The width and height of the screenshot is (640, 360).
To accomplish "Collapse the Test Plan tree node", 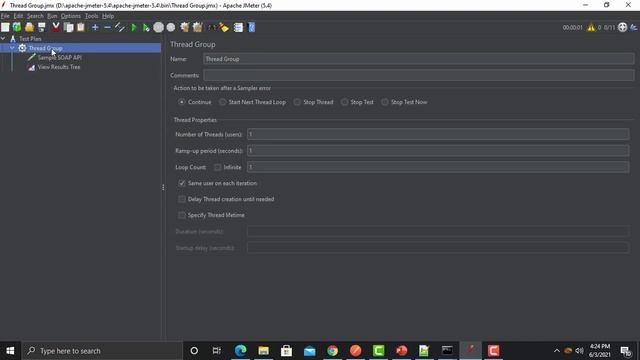I will click(3, 38).
